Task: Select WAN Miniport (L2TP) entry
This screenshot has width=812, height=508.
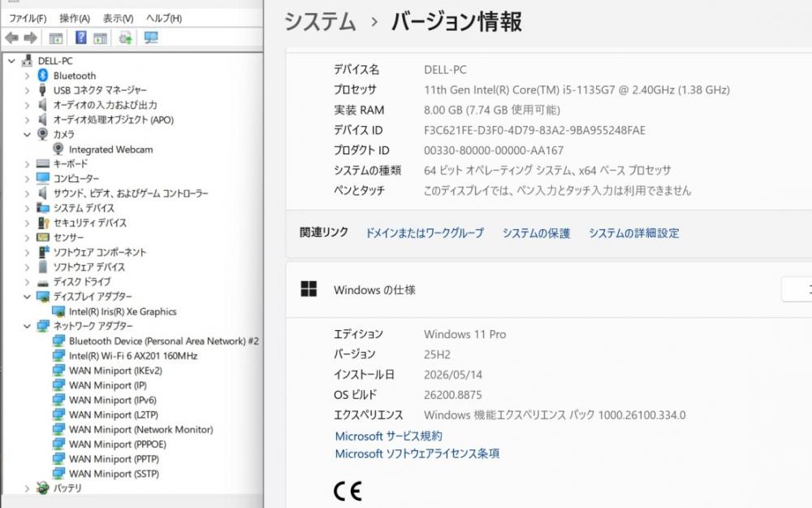Action: (114, 415)
